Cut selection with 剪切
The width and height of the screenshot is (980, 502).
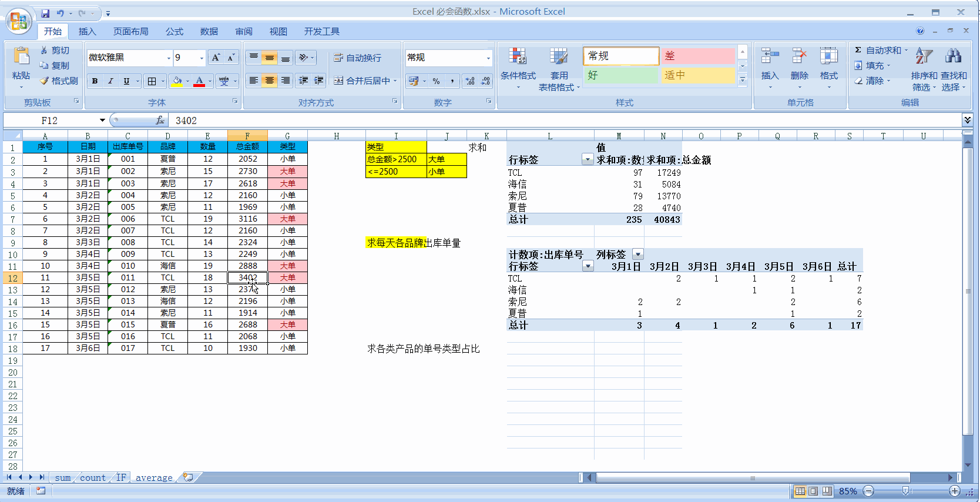(55, 51)
